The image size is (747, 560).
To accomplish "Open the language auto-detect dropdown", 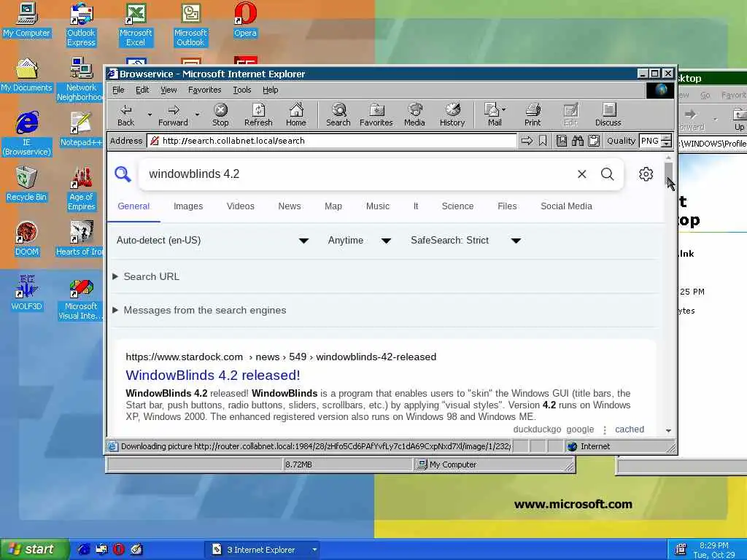I will click(x=212, y=241).
